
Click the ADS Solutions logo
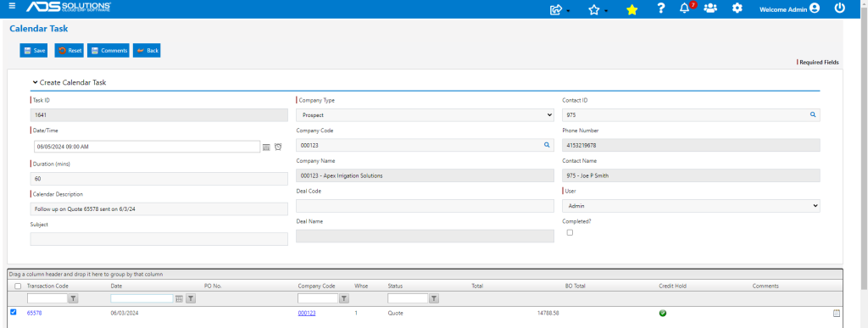click(x=69, y=7)
